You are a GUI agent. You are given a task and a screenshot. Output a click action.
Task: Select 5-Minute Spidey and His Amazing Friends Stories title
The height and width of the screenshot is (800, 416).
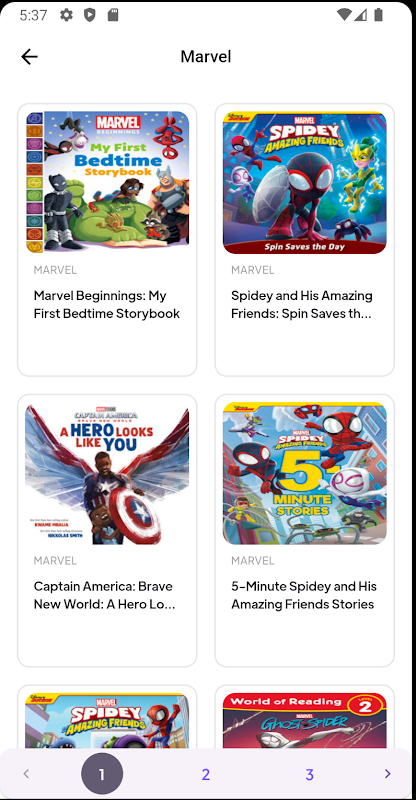pos(304,595)
